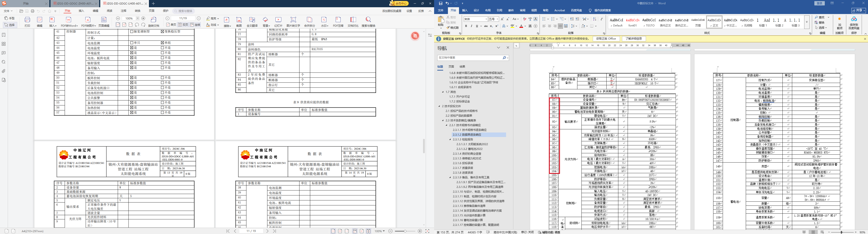
Task: Click the screenshot capture tool
Action: coord(239,21)
